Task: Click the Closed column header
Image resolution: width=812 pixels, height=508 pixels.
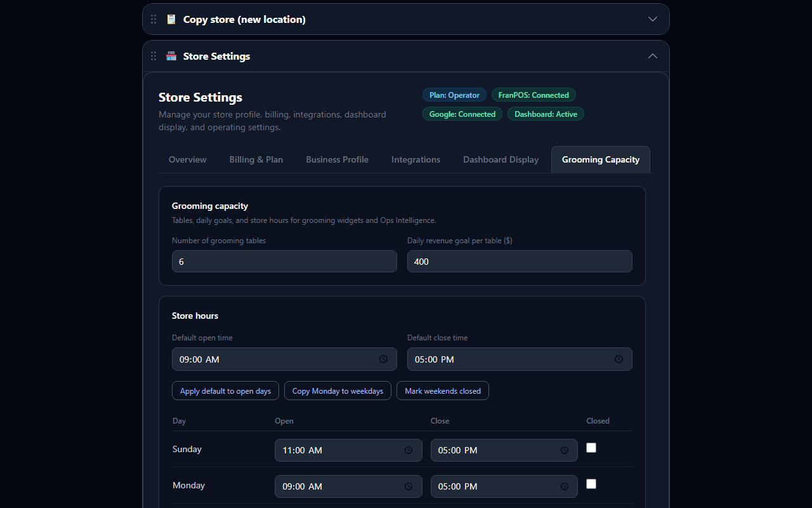Action: [598, 421]
